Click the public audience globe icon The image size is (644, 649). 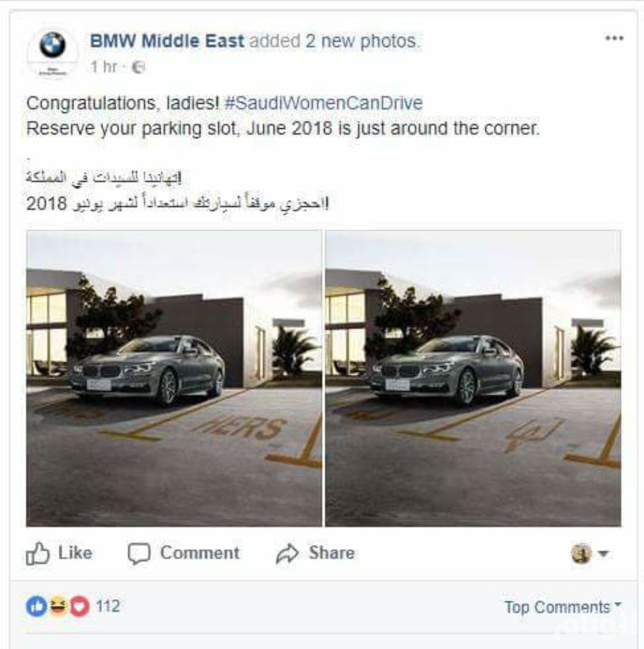pos(138,67)
